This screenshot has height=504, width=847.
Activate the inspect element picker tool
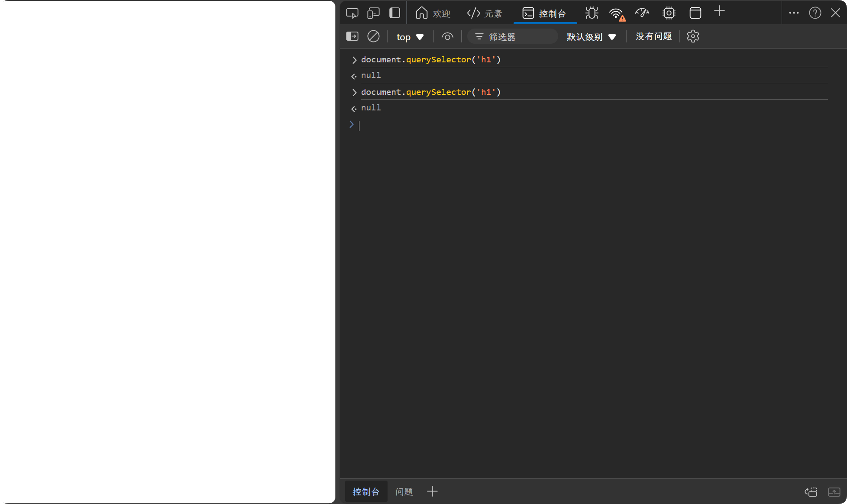pyautogui.click(x=352, y=13)
